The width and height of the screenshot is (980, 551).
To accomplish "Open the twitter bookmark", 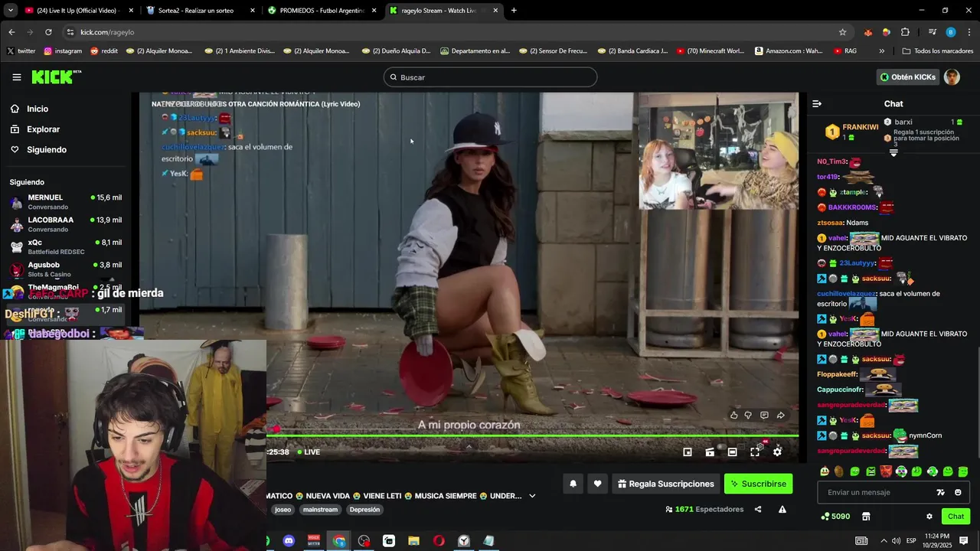I will pos(21,51).
